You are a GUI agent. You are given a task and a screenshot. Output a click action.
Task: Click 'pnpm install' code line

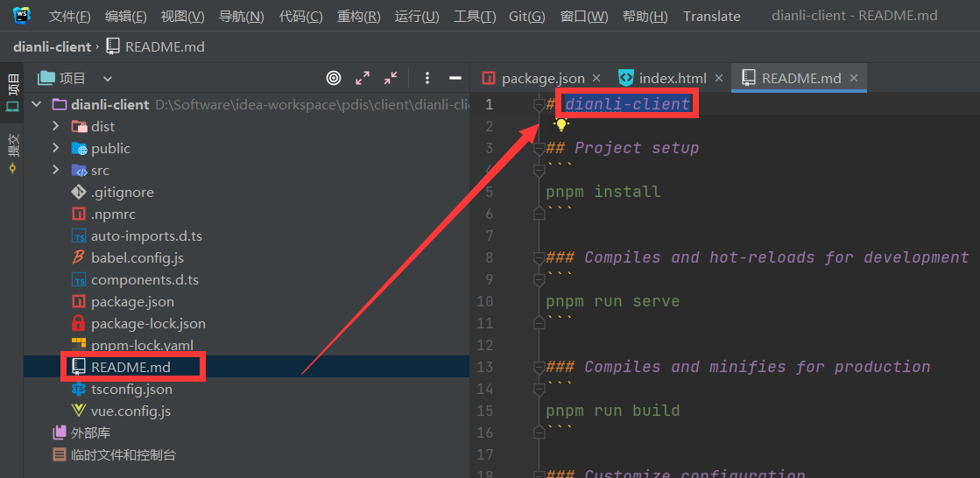[603, 191]
